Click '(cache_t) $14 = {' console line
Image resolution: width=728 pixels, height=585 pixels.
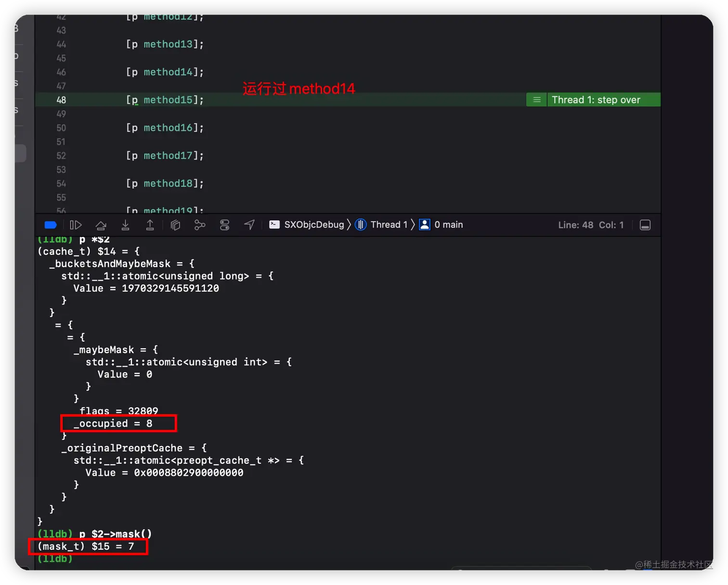[x=89, y=252]
